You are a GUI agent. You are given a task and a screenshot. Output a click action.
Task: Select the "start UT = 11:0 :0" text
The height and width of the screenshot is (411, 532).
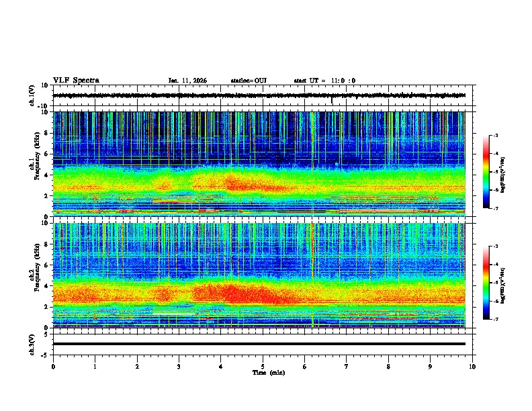(324, 81)
